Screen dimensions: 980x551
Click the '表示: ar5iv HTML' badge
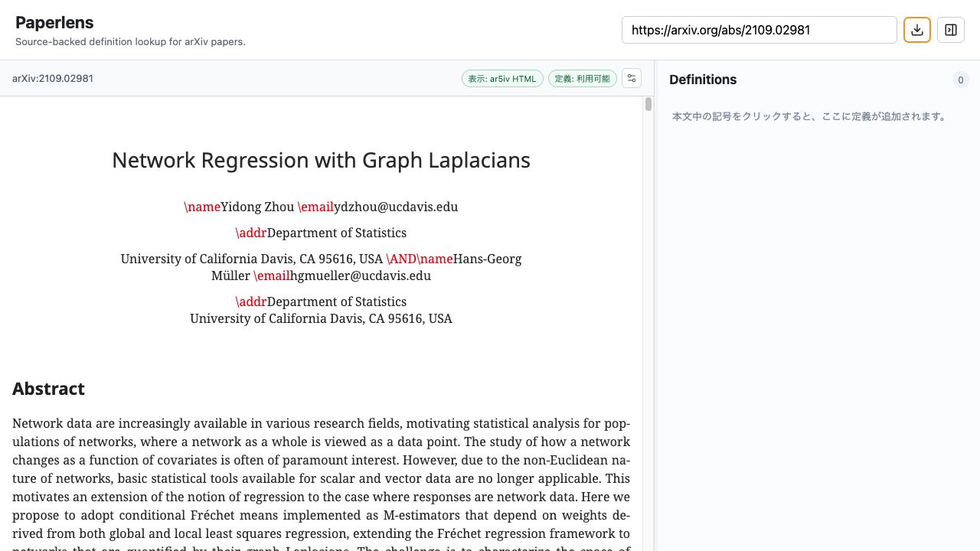[x=502, y=79]
